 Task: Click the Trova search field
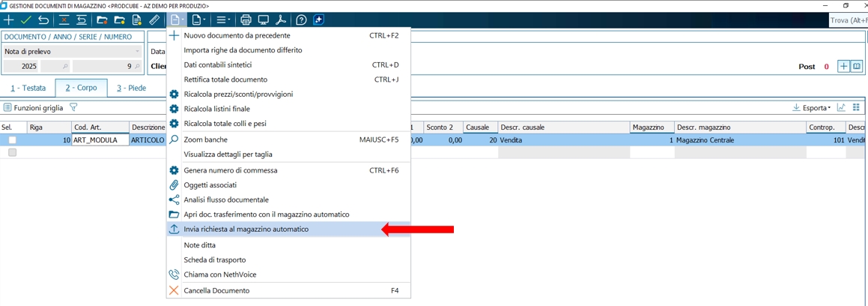tap(848, 20)
